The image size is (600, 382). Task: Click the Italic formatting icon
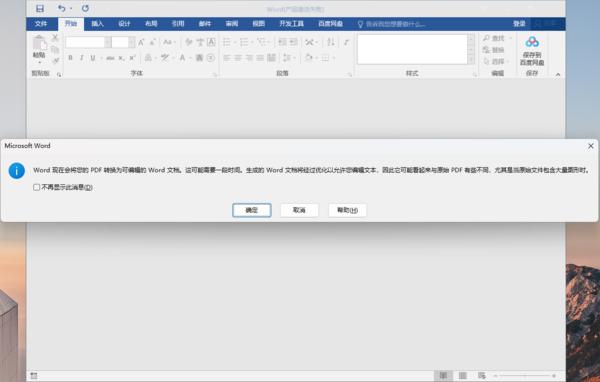82,58
